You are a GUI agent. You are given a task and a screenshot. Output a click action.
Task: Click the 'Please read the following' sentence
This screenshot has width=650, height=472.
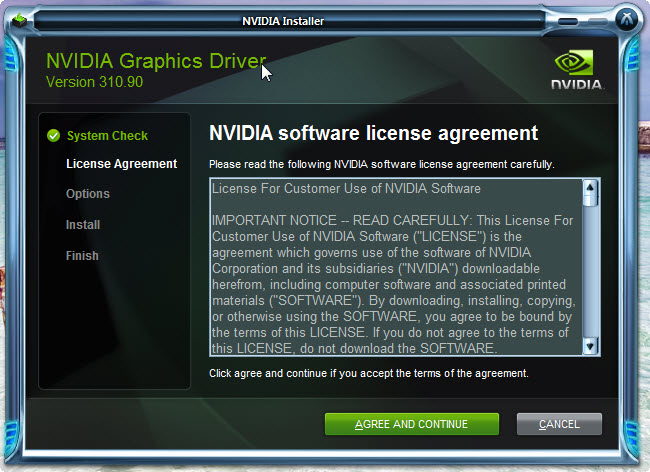tap(382, 165)
